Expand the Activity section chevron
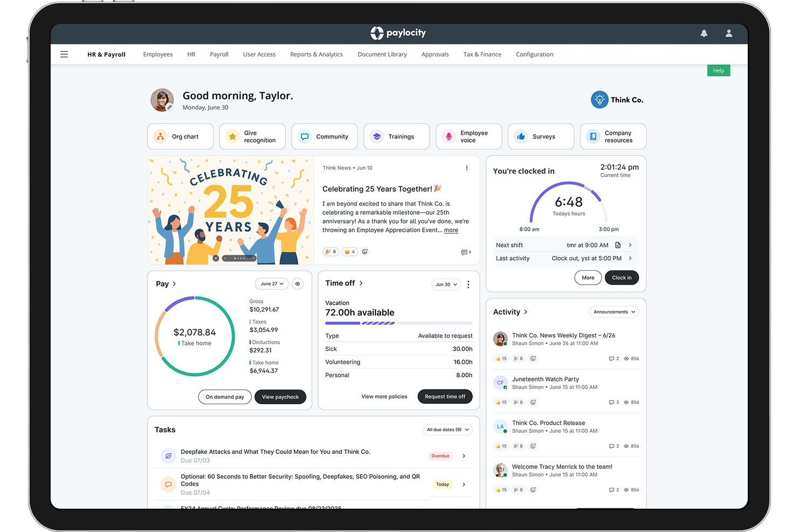This screenshot has width=798, height=532. 526,312
